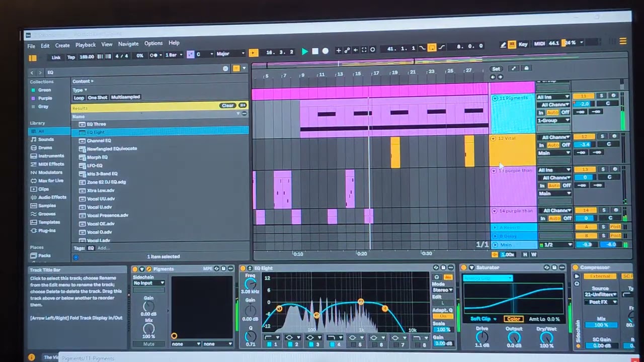The image size is (644, 362).
Task: Toggle Lock Envelopes padlock icon
Action: click(526, 68)
